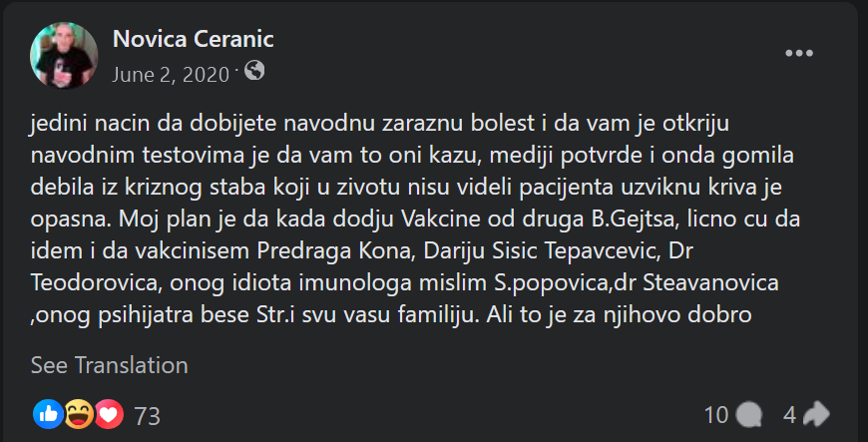This screenshot has height=442, width=868.
Task: Open Novica Ceranic's profile picture
Action: 65,55
